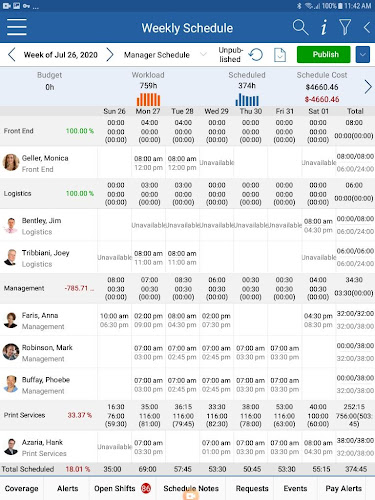
Task: Expand summary panel with right chevron
Action: coord(368,87)
